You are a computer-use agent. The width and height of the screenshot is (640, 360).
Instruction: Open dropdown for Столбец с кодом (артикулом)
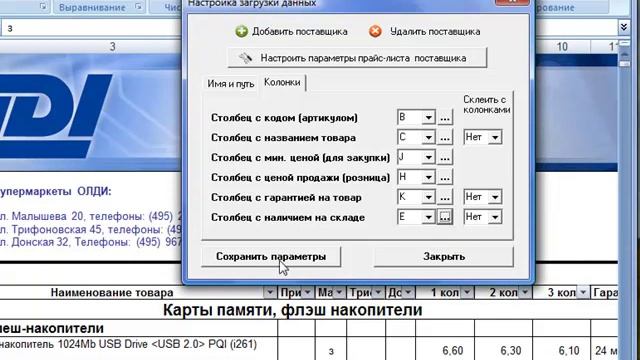coord(428,118)
